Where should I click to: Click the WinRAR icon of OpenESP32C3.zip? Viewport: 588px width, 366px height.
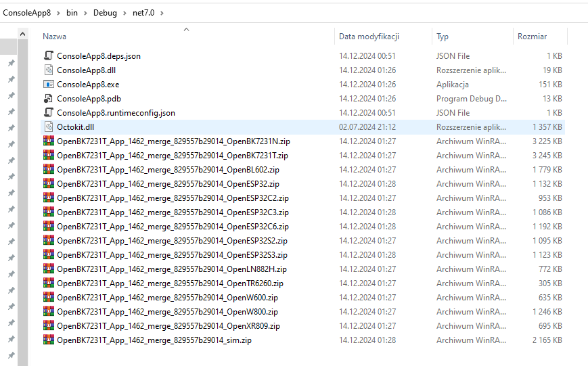(49, 212)
